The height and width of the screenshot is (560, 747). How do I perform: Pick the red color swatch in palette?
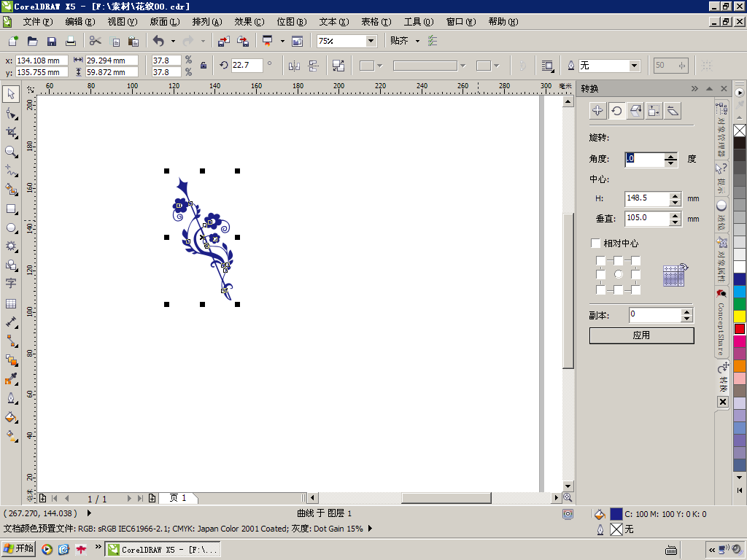click(740, 329)
